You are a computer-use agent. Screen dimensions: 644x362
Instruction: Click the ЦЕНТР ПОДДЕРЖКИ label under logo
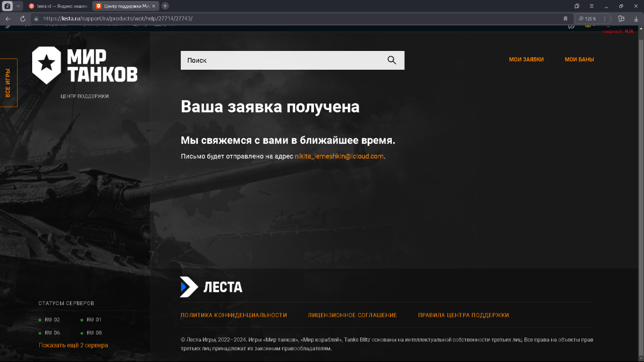(85, 97)
